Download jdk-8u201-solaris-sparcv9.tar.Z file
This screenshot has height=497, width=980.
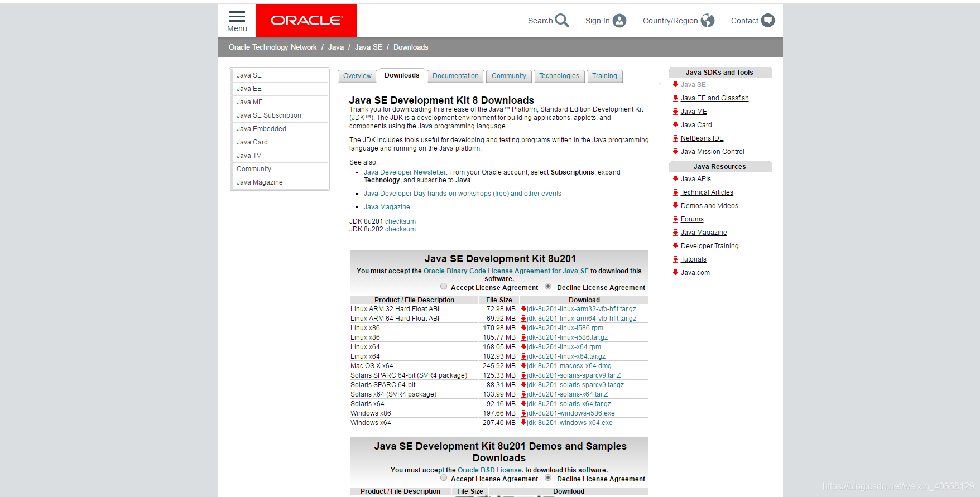574,375
